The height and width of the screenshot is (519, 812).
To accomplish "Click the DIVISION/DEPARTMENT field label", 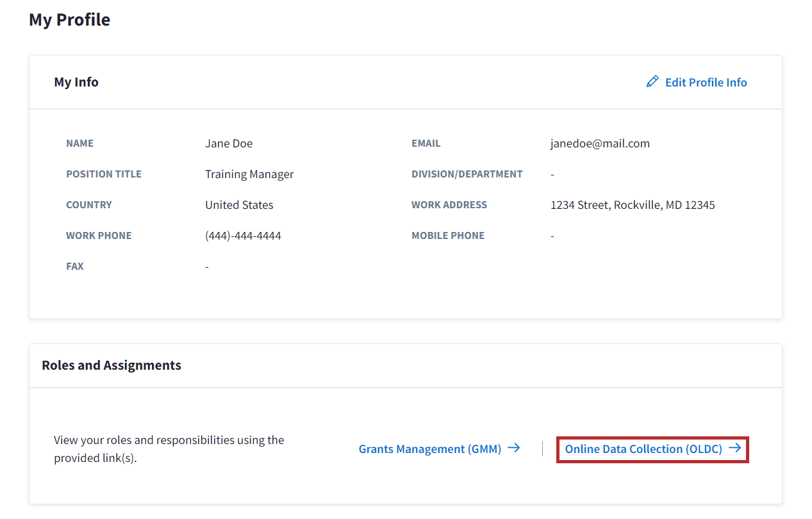I will [x=467, y=174].
